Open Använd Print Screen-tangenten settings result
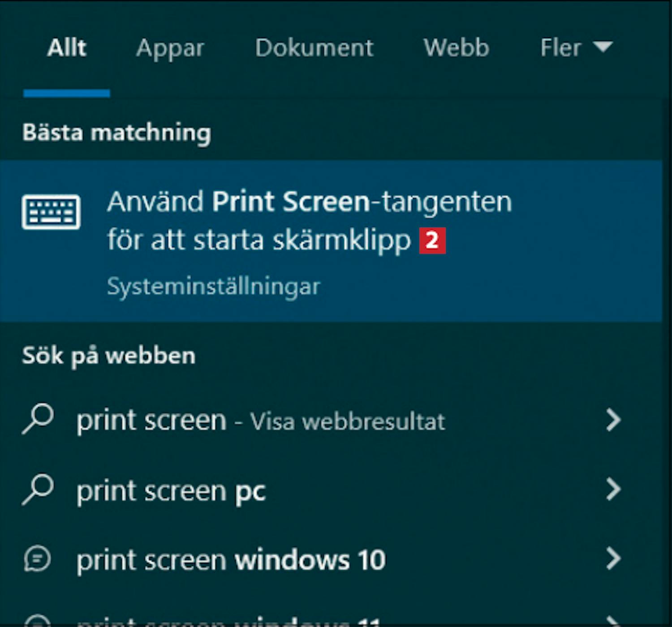672x627 pixels. [331, 241]
